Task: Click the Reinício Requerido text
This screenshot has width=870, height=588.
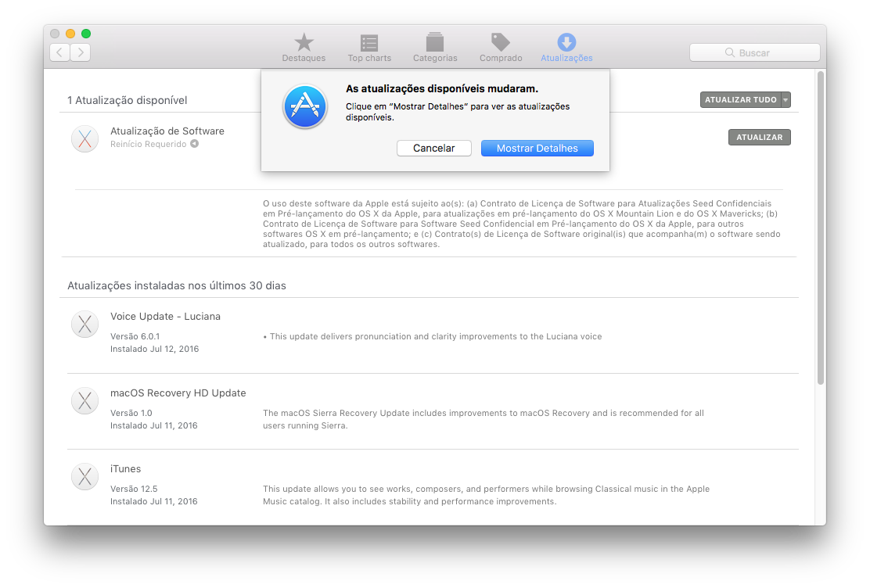Action: (148, 144)
